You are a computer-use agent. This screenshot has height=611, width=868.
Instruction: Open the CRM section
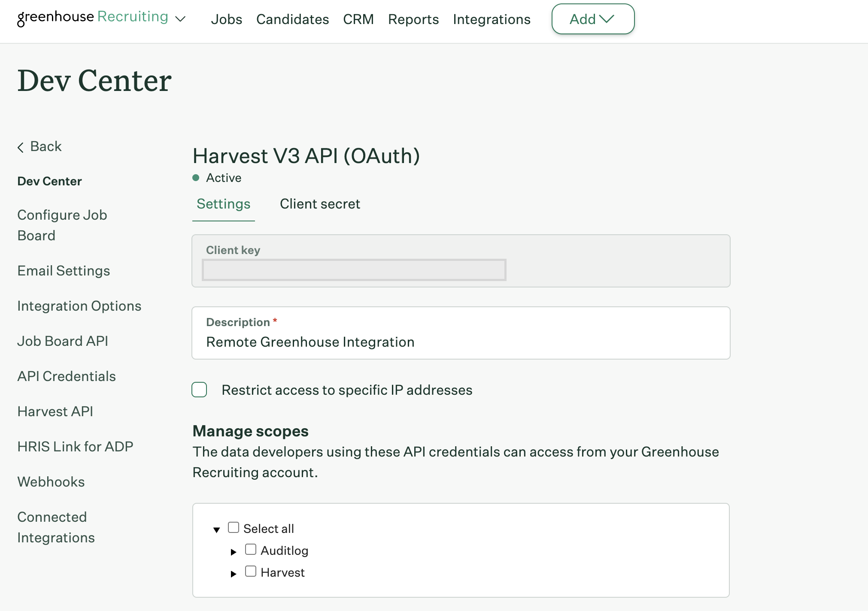[x=358, y=19]
